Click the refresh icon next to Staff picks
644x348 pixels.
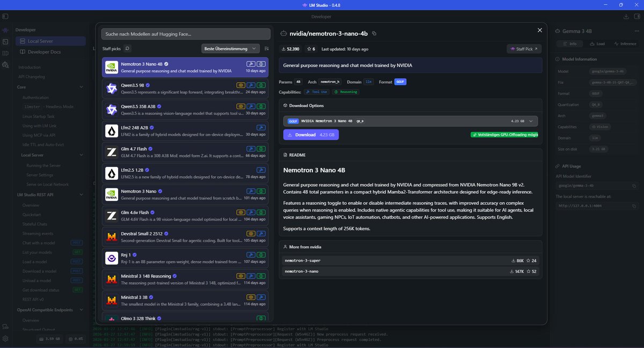click(127, 48)
